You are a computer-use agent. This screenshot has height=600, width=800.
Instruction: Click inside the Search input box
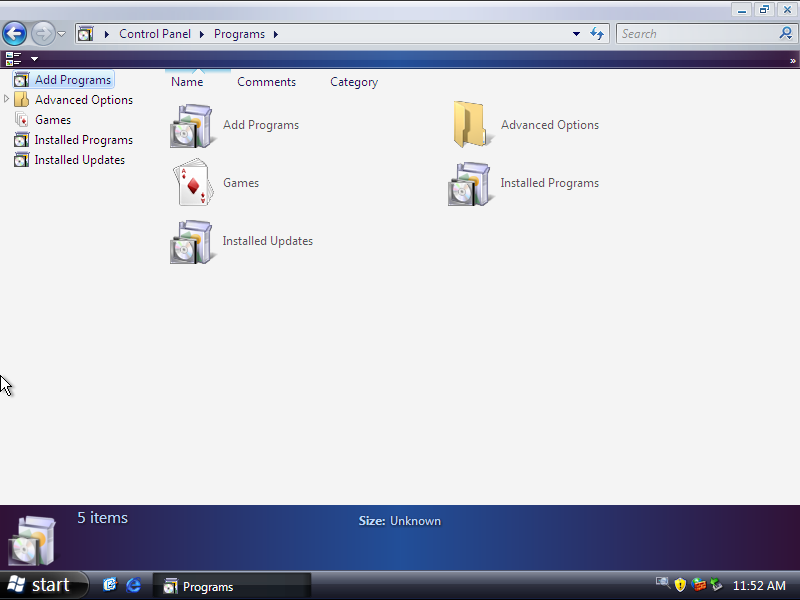tap(695, 34)
